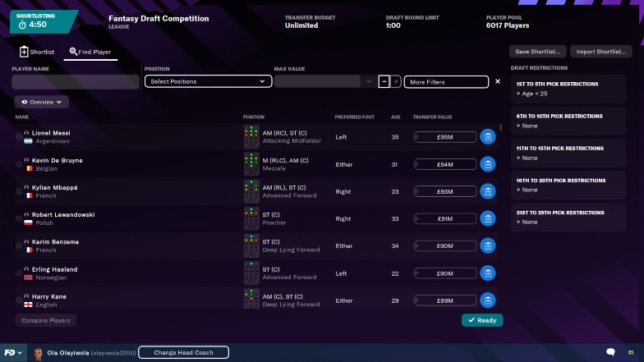Click the FD logo menu
The image size is (644, 362).
[x=13, y=353]
